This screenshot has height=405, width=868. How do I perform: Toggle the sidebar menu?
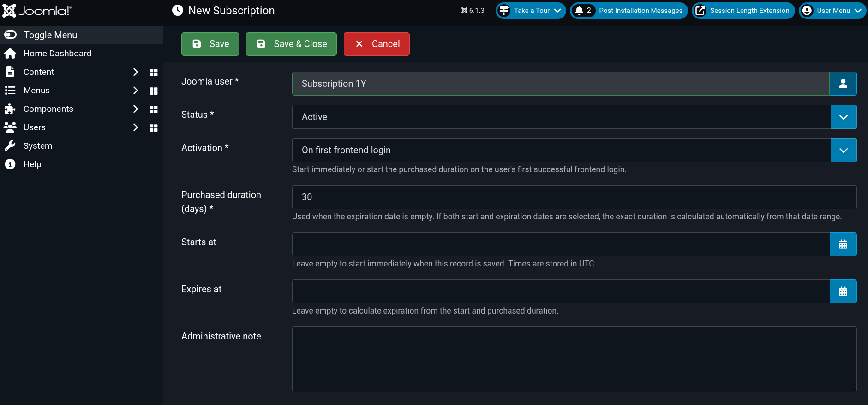81,35
